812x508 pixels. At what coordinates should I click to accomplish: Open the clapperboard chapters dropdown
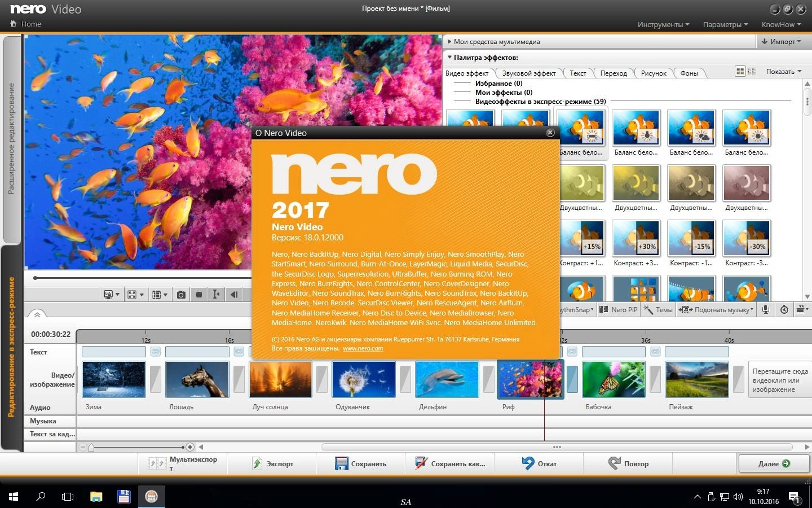click(802, 309)
